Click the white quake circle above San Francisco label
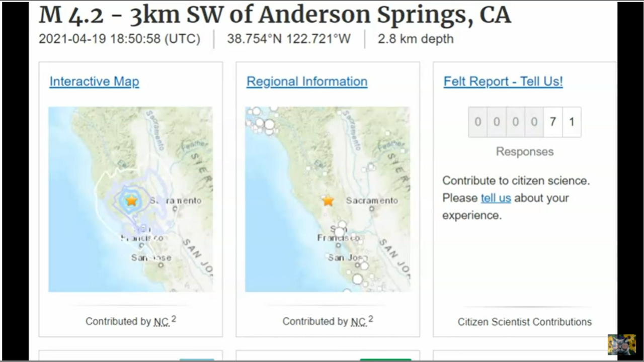This screenshot has height=362, width=644. click(342, 224)
